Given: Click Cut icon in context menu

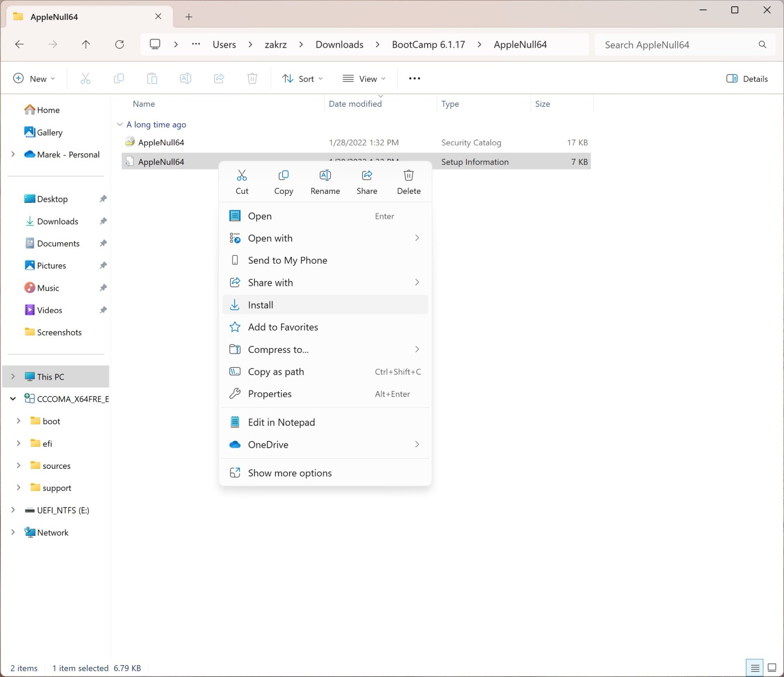Looking at the screenshot, I should [242, 175].
